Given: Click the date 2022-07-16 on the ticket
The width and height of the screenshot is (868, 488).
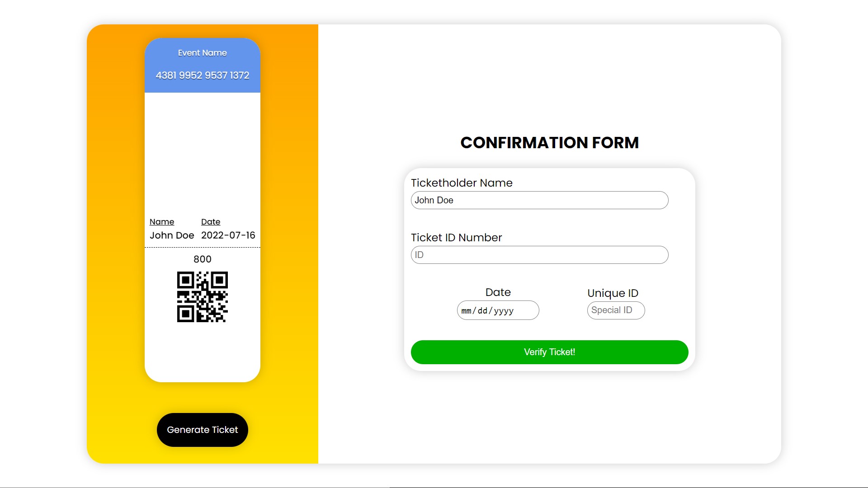Looking at the screenshot, I should point(228,235).
